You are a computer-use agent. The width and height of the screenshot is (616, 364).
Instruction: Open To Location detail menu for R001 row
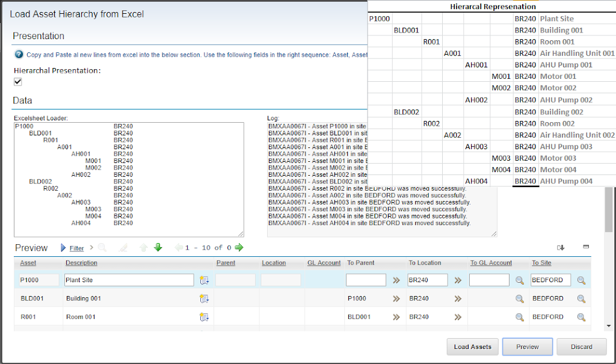[458, 317]
